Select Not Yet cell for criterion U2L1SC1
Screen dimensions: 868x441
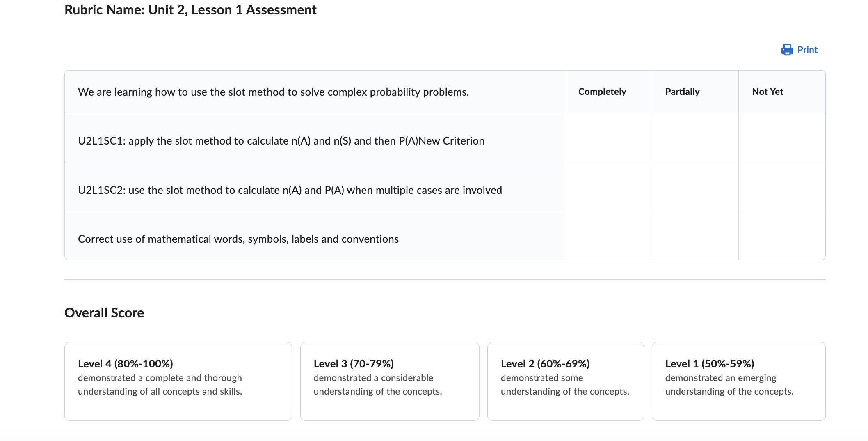tap(781, 138)
